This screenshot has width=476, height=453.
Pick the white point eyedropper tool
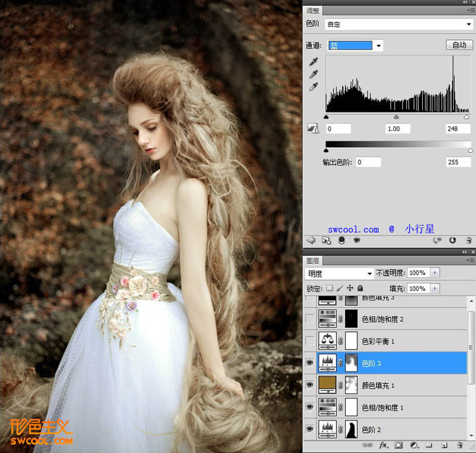point(314,86)
